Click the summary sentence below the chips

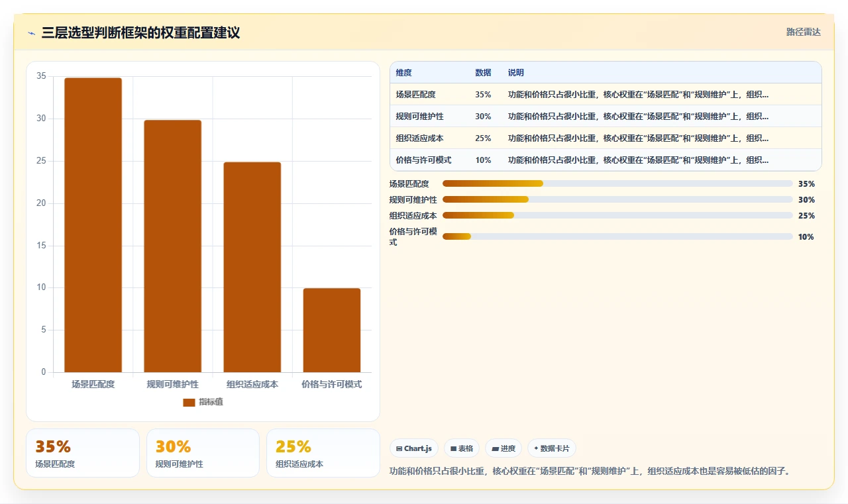click(590, 472)
